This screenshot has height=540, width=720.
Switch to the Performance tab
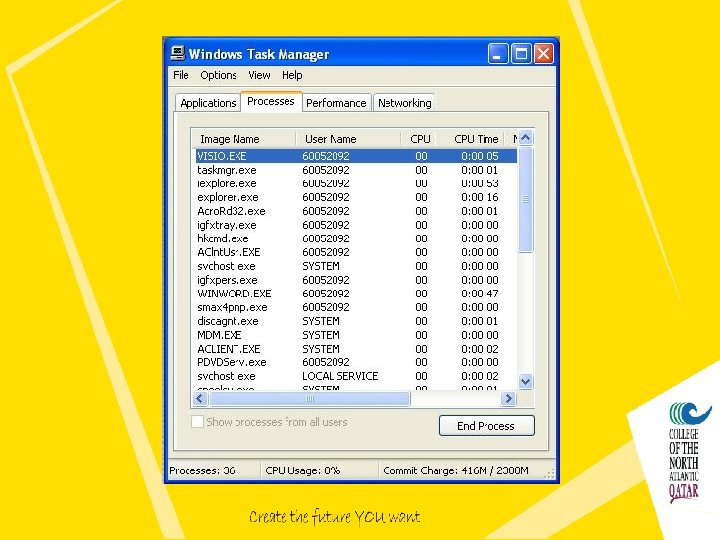336,103
